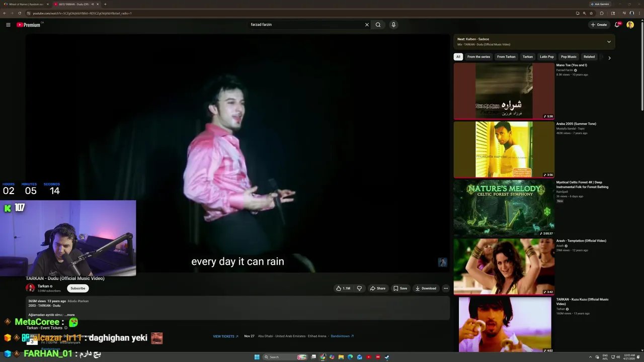This screenshot has width=644, height=362.
Task: Click the Windows taskbar Search box
Action: 285,357
